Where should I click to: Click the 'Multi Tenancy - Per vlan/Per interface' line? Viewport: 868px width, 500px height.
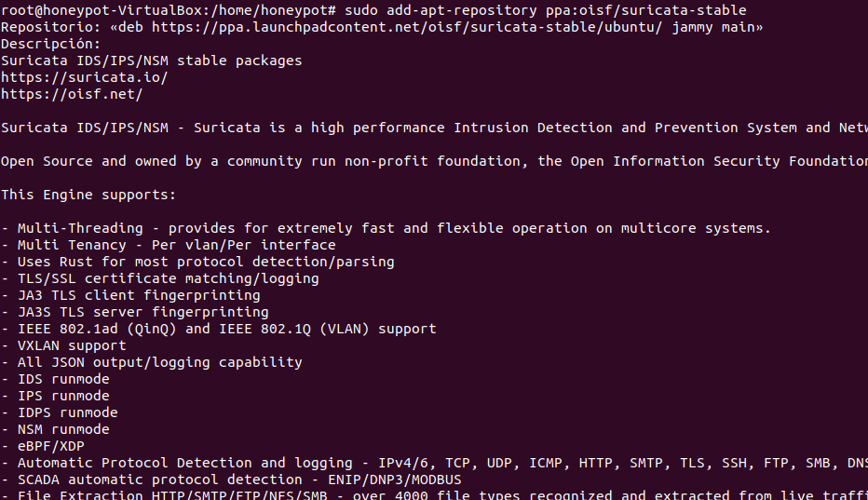tap(169, 245)
